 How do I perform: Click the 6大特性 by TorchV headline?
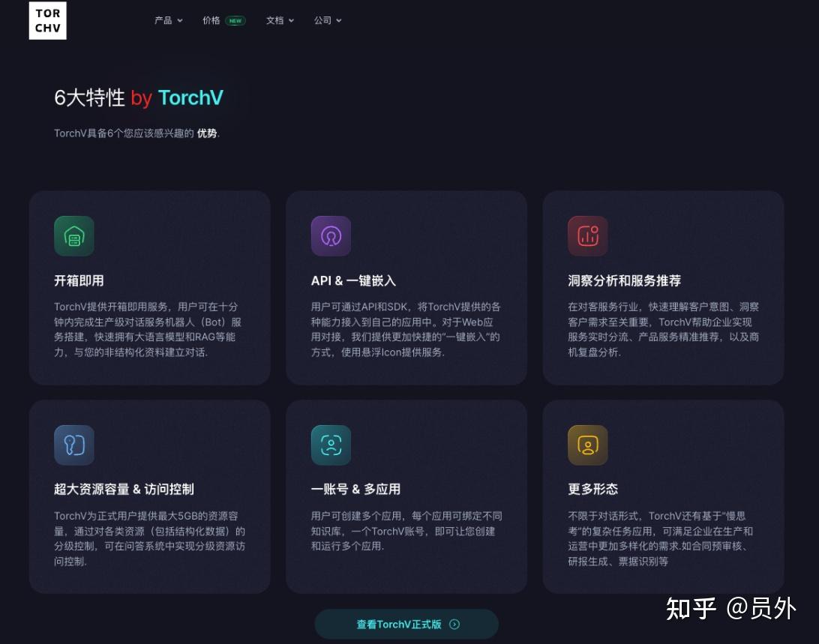[x=139, y=97]
